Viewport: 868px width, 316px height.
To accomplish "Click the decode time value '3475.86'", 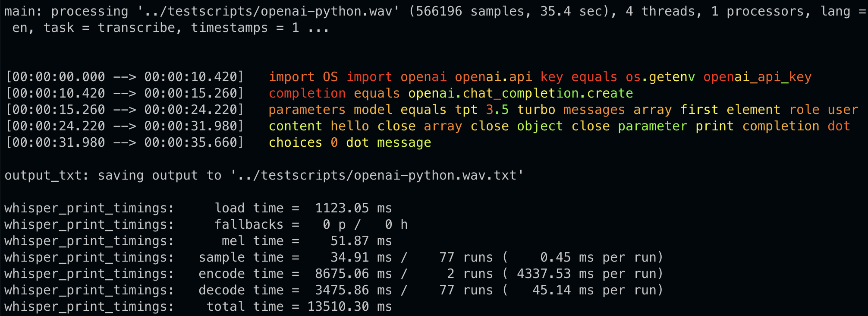I will click(342, 291).
